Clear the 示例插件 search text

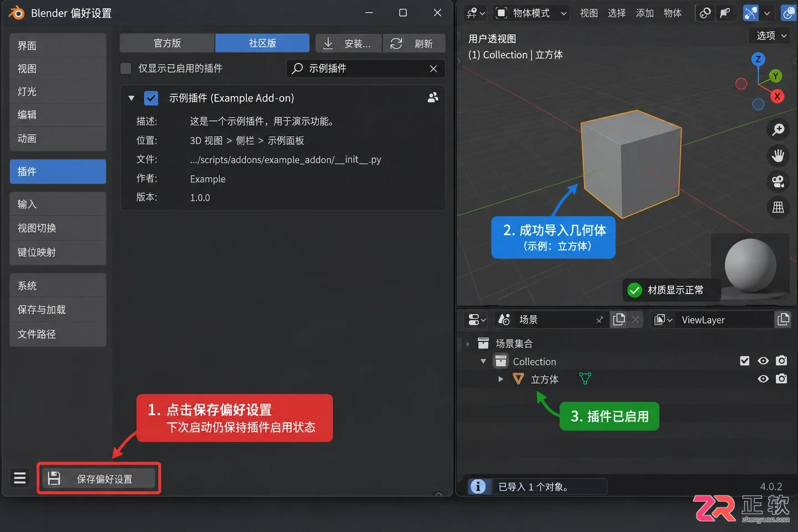pyautogui.click(x=433, y=69)
